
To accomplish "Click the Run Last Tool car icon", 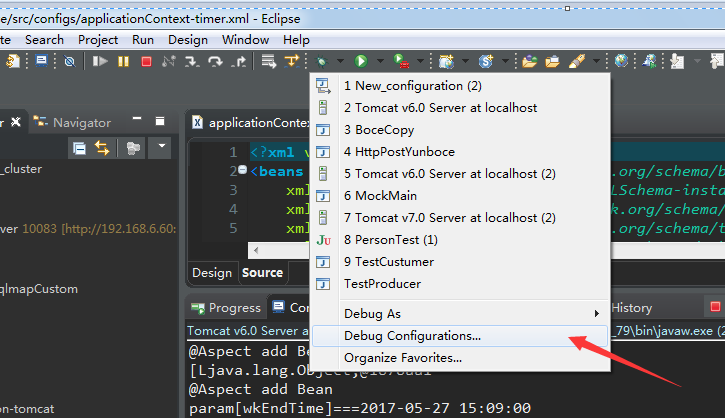I will pyautogui.click(x=401, y=61).
